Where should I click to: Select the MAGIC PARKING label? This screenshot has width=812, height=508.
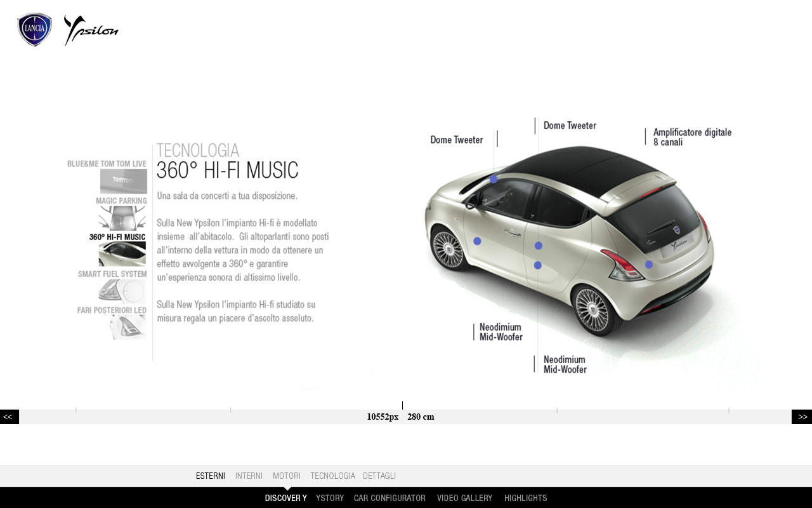tap(121, 201)
